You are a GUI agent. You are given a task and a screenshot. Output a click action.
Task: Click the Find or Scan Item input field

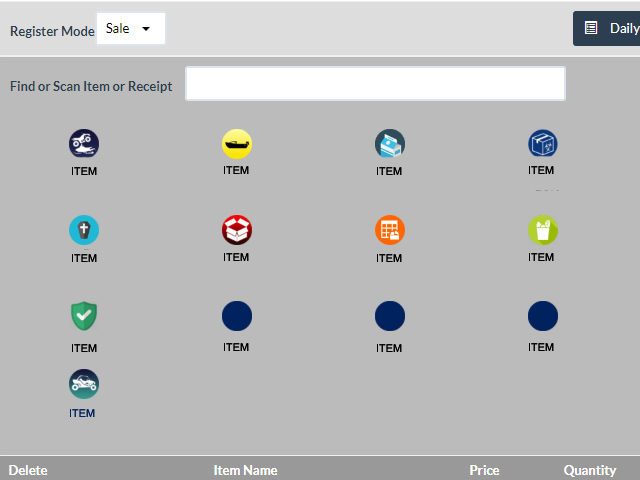(376, 84)
